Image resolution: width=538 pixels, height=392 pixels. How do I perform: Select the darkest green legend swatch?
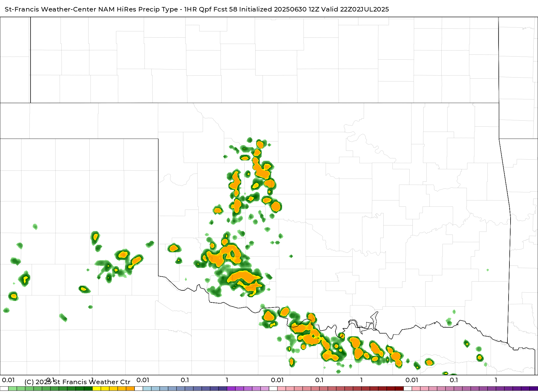pos(88,389)
